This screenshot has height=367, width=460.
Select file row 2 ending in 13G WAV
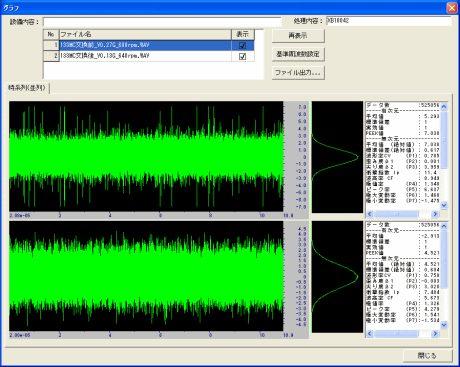point(145,56)
